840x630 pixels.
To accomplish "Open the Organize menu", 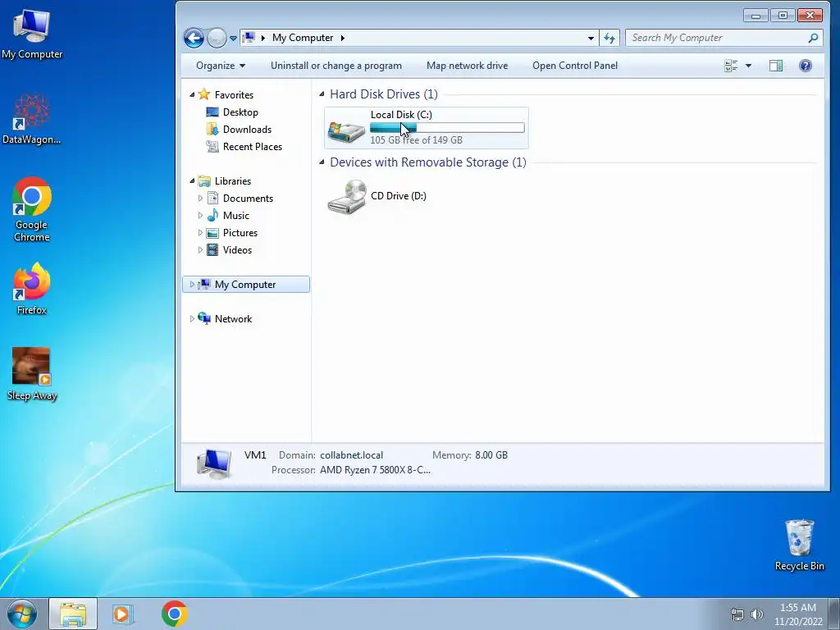I will point(221,66).
